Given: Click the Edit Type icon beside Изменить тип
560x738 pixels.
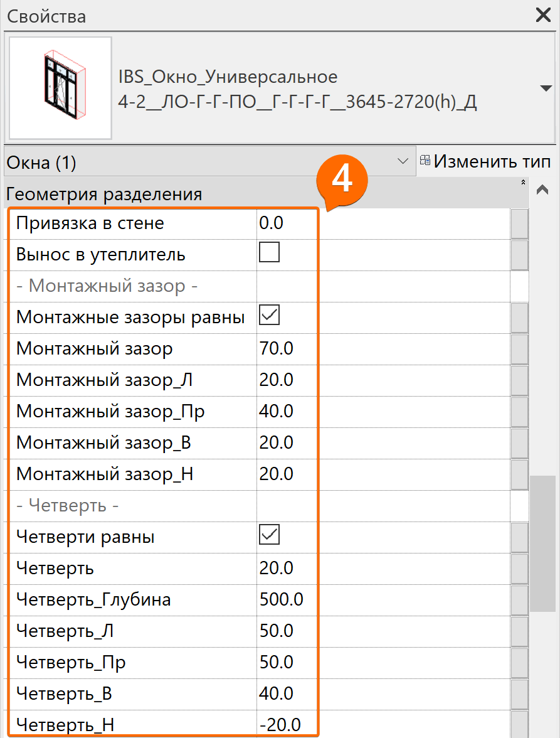Looking at the screenshot, I should click(x=425, y=161).
